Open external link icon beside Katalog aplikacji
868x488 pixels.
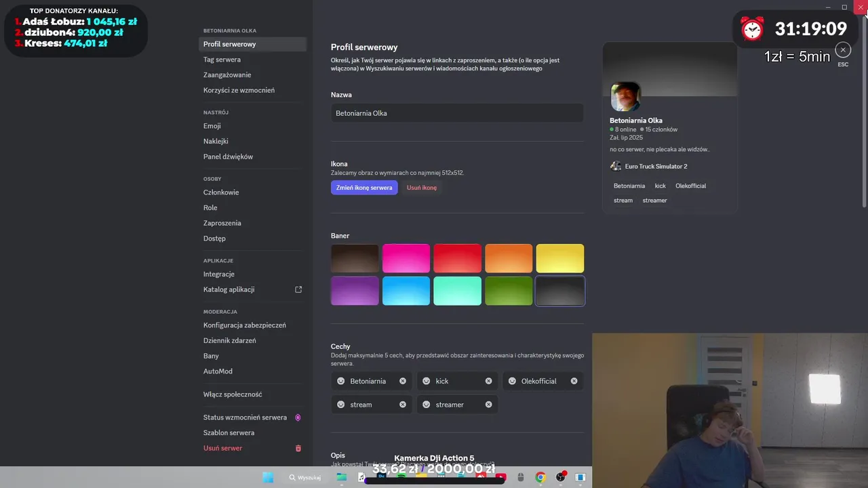(298, 289)
